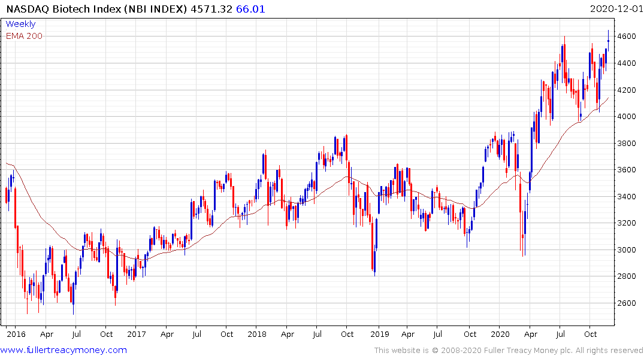Click the EMA 200 legend label

[24, 36]
